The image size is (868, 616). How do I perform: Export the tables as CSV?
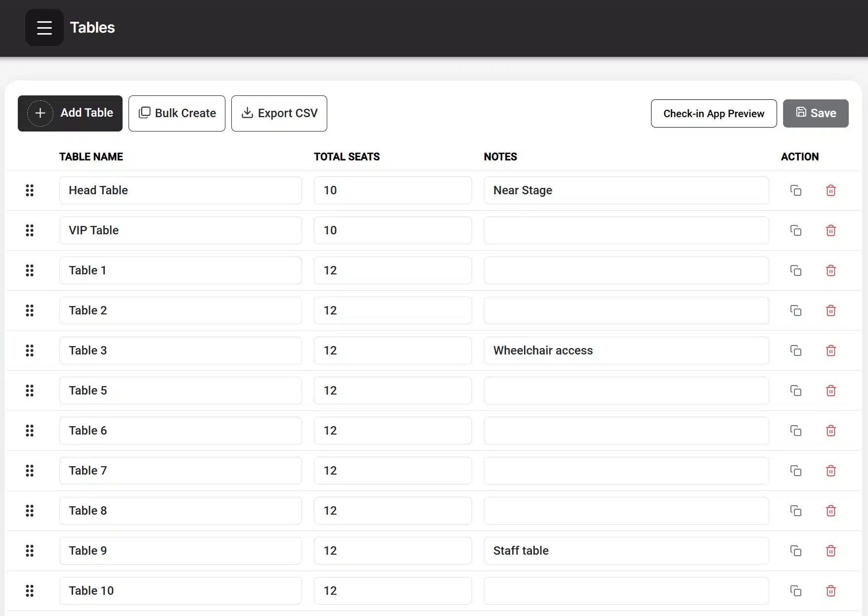point(279,113)
